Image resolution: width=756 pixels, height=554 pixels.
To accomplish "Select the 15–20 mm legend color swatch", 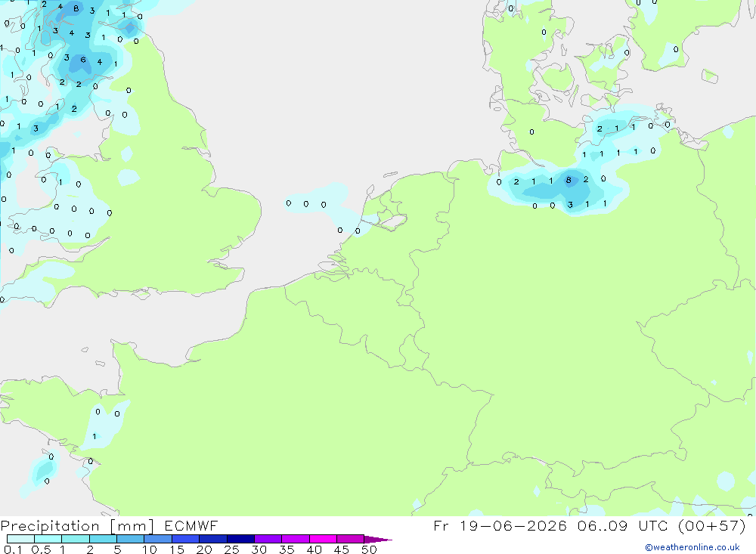I will coord(186,539).
